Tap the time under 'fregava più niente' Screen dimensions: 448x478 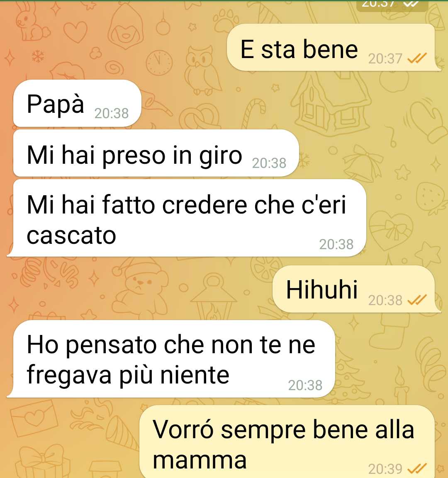[x=305, y=385]
